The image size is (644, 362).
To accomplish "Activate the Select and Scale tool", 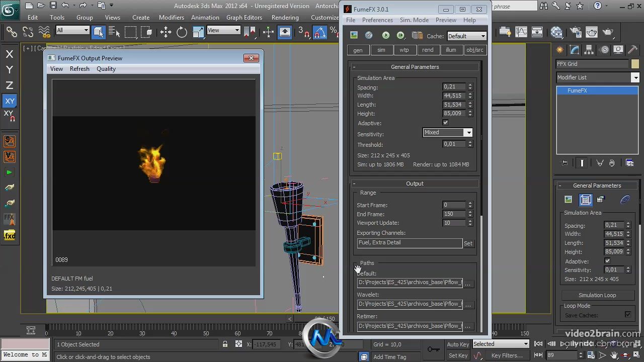I will click(x=198, y=32).
